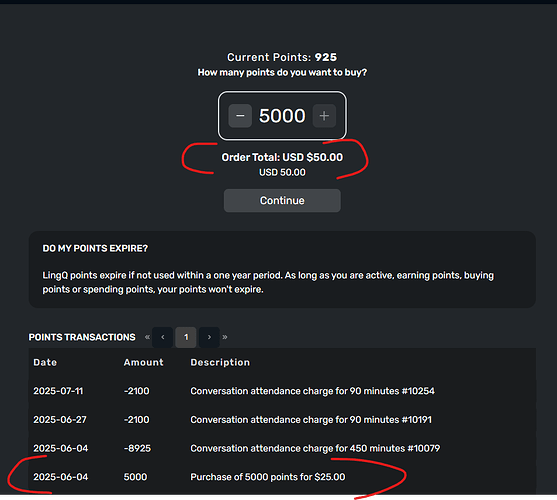Jump to last transactions page
This screenshot has height=500, width=557.
pyautogui.click(x=225, y=337)
